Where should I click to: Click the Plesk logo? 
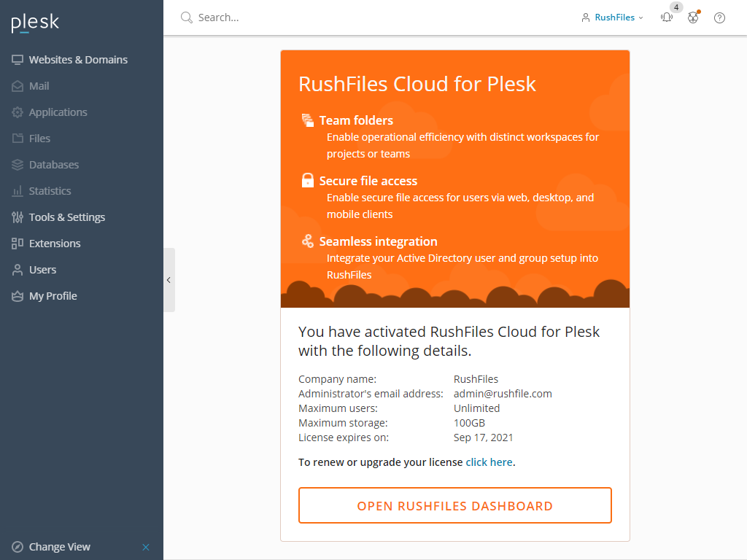pyautogui.click(x=35, y=23)
